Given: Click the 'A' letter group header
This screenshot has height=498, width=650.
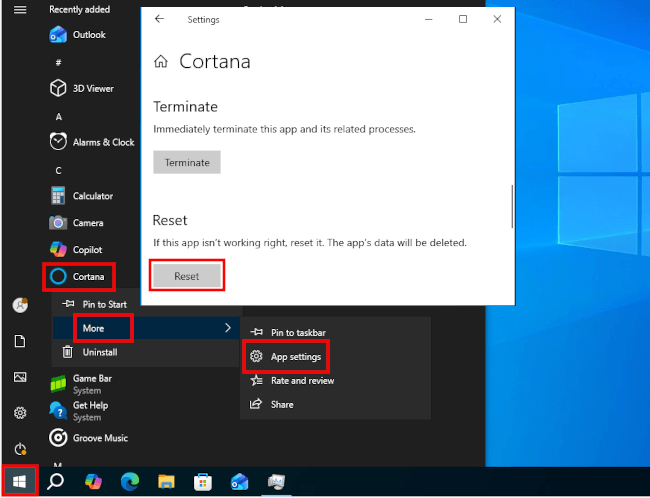Looking at the screenshot, I should pos(58,117).
